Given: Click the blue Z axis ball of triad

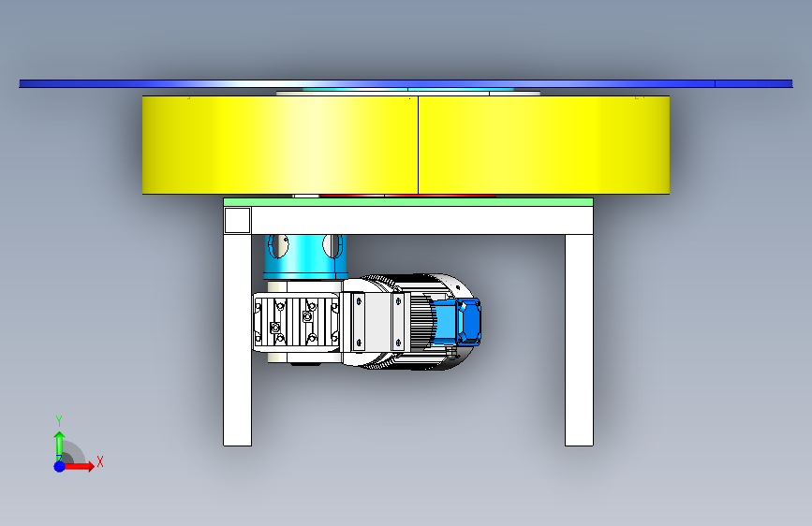Looking at the screenshot, I should point(60,466).
